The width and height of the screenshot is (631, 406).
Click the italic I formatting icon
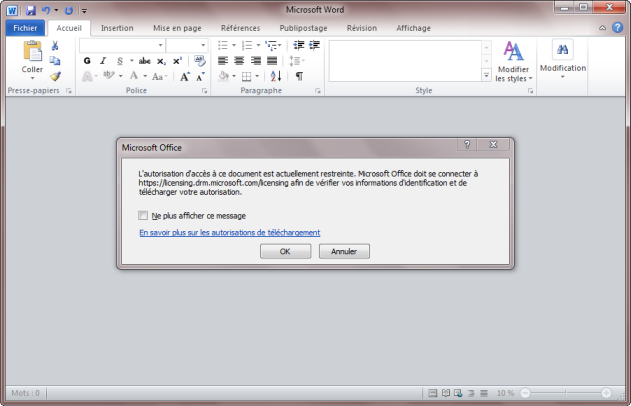(x=103, y=61)
